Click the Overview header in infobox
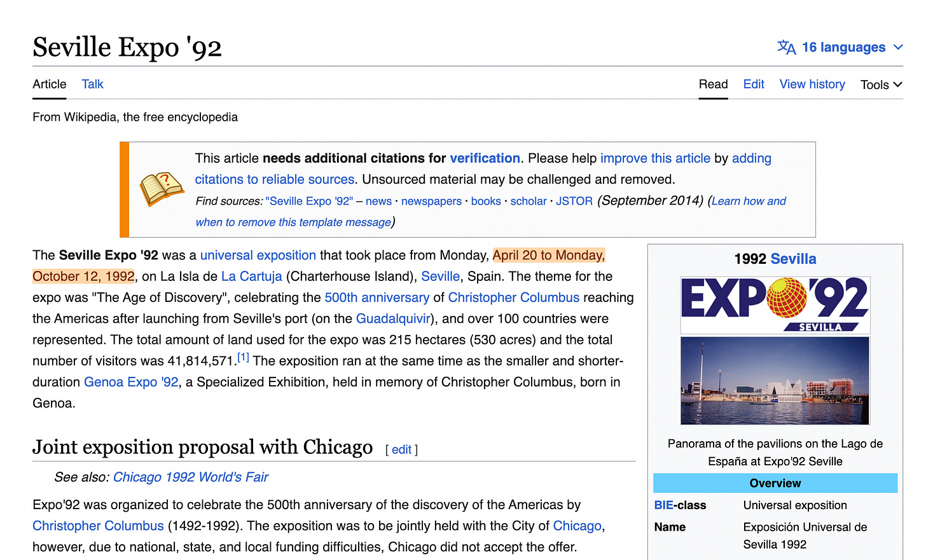This screenshot has width=926, height=560. 775,483
